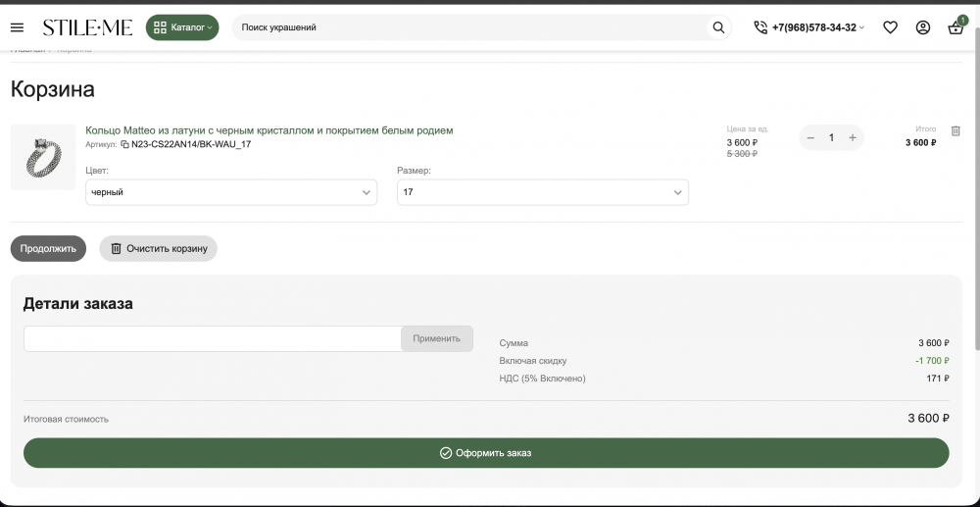Increase quantity with plus button
This screenshot has width=980, height=507.
pyautogui.click(x=853, y=137)
